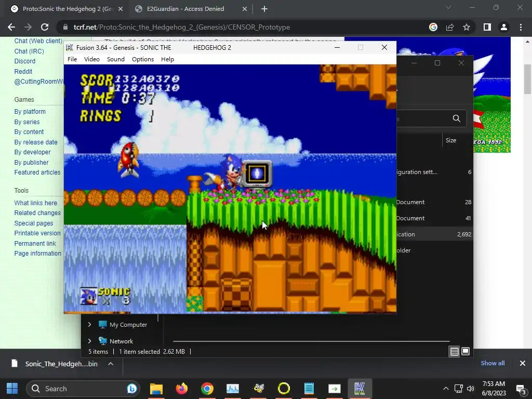This screenshot has height=399, width=532.
Task: Show all downloads
Action: pyautogui.click(x=493, y=363)
